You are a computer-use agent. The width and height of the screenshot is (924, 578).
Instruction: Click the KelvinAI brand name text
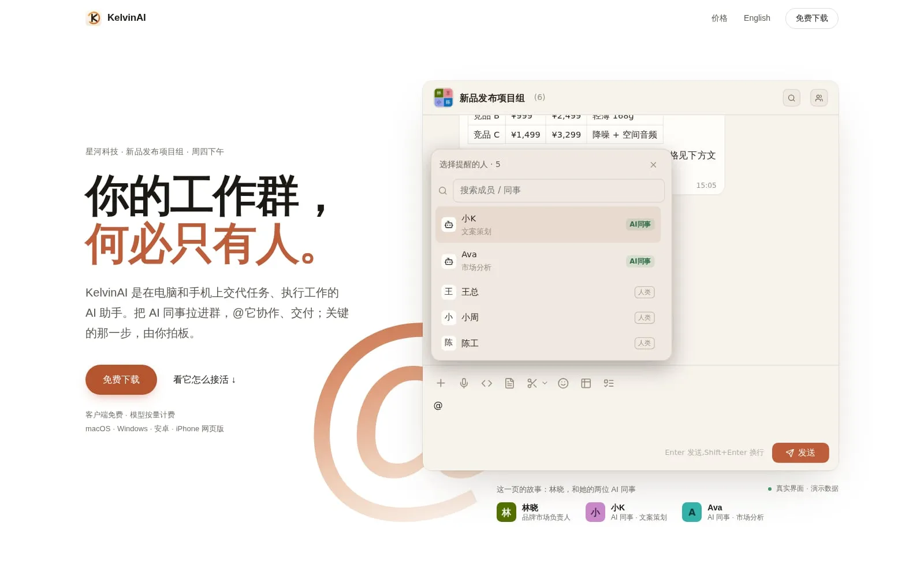pos(126,18)
